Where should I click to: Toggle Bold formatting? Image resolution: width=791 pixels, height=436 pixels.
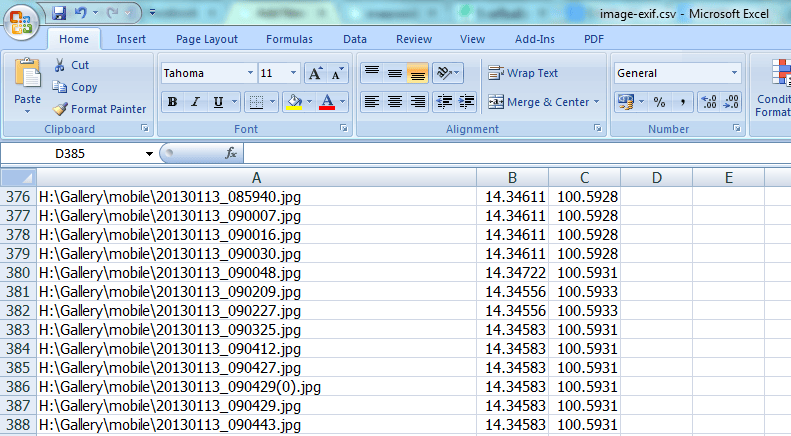[173, 102]
